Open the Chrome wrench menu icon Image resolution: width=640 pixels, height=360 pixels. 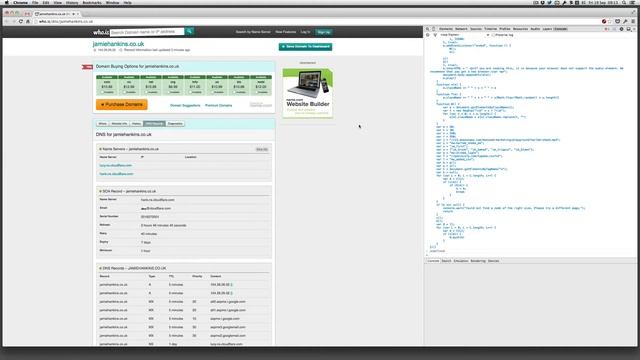pyautogui.click(x=625, y=21)
